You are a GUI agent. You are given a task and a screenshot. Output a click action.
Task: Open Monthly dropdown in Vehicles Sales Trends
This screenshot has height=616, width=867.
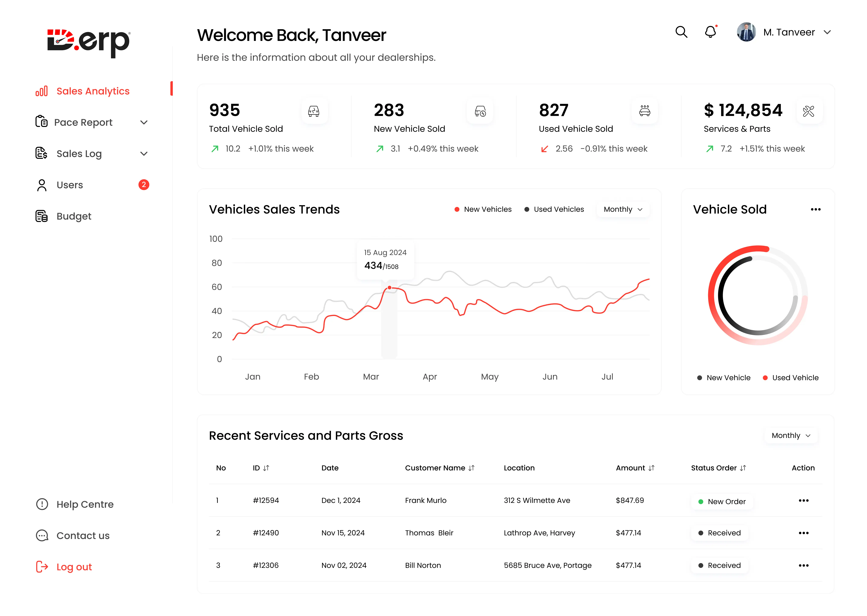[623, 209]
